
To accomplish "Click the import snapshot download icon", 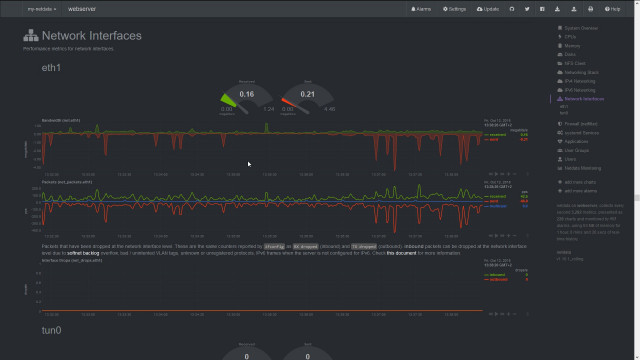I will click(557, 9).
